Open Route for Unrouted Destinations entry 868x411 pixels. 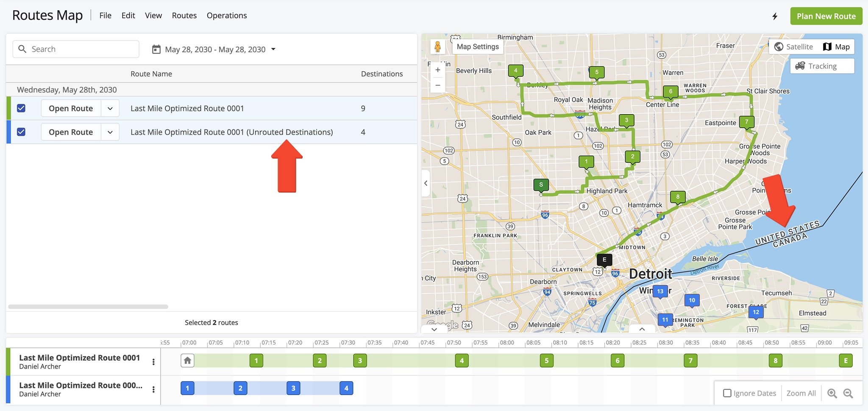tap(71, 132)
